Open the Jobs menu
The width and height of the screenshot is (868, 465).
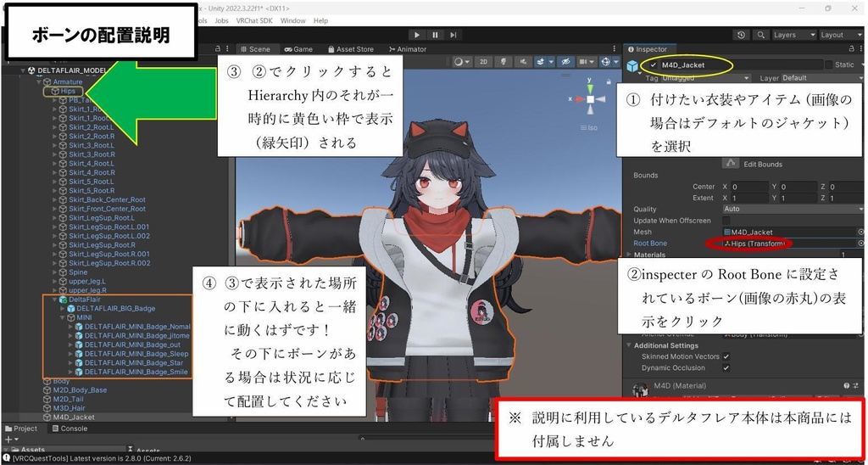pyautogui.click(x=221, y=20)
